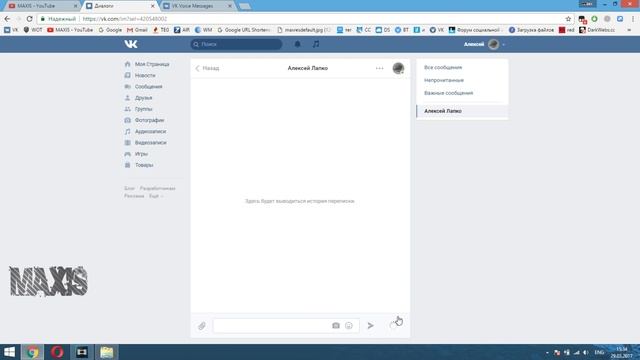This screenshot has height=360, width=640.
Task: Click the VK logo in the header
Action: click(x=131, y=44)
